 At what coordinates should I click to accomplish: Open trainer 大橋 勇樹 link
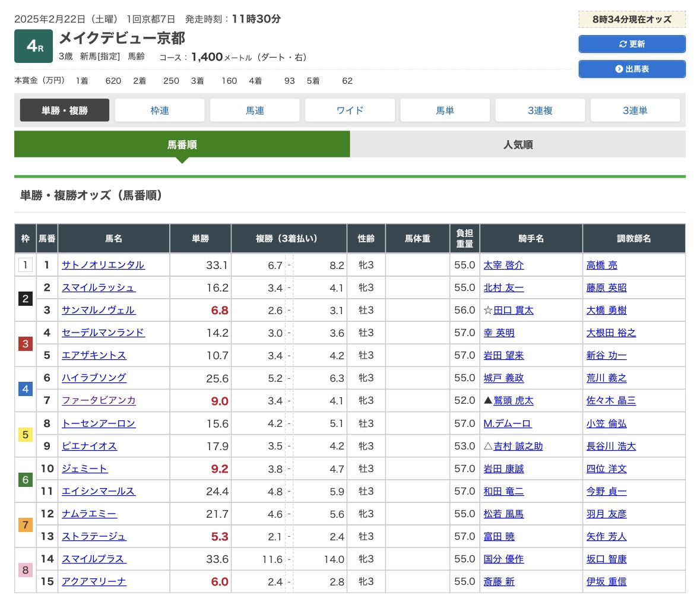point(606,310)
